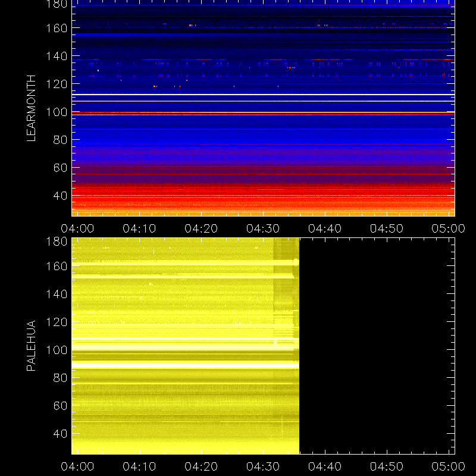
Task: Click the 04:20 time label below the Palehua plot
Action: pos(201,466)
